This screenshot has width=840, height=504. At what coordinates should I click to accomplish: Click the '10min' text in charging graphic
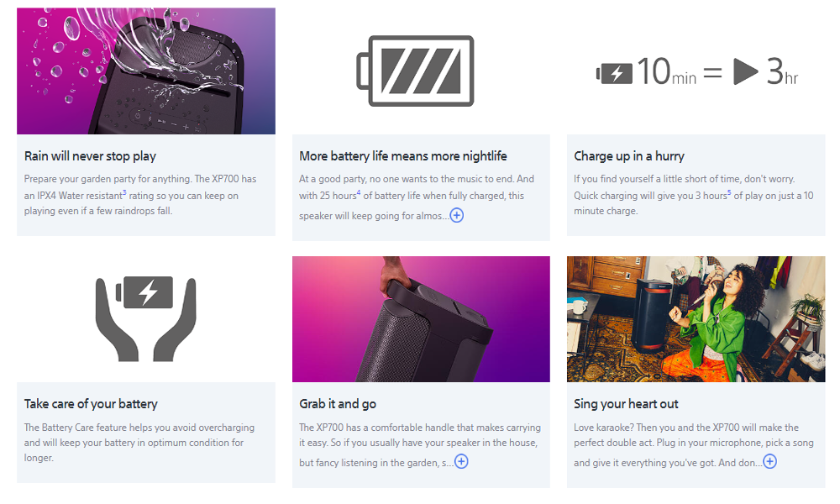(666, 71)
